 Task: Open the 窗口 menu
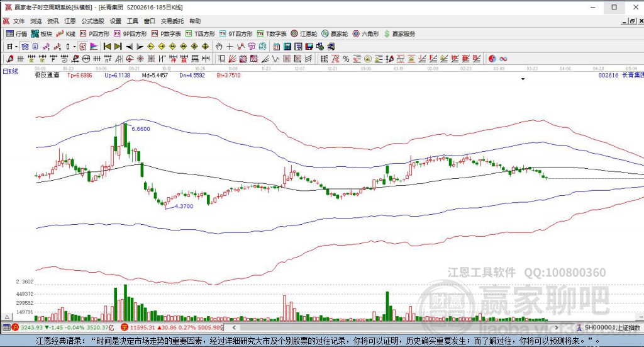(150, 21)
